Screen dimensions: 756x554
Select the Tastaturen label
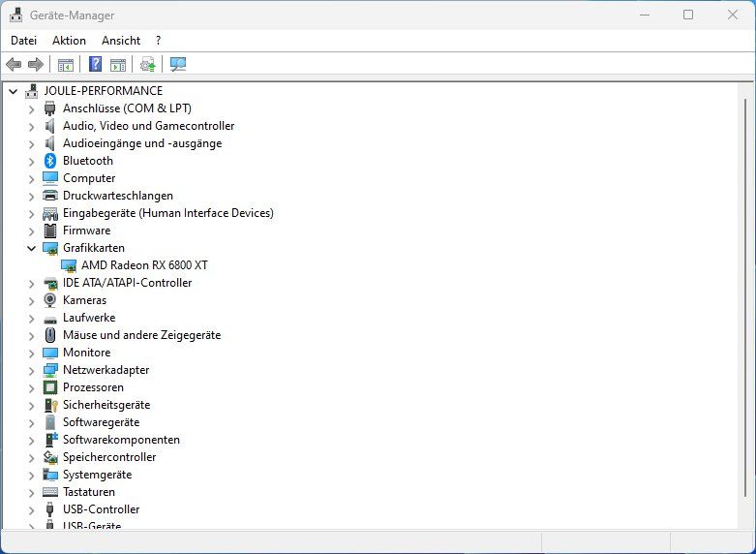pyautogui.click(x=89, y=492)
